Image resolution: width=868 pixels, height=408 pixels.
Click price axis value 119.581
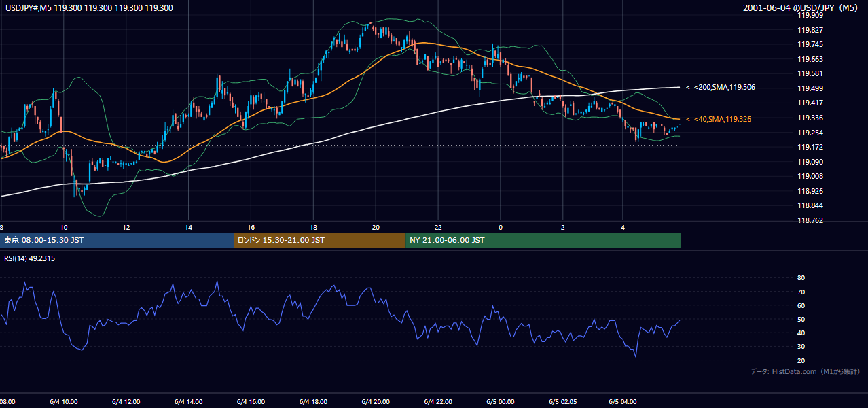[810, 73]
